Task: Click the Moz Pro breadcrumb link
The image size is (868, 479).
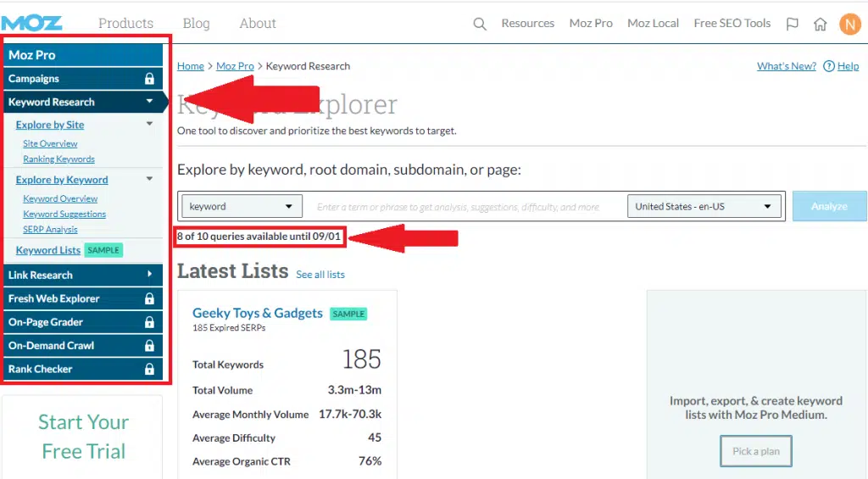Action: (235, 66)
